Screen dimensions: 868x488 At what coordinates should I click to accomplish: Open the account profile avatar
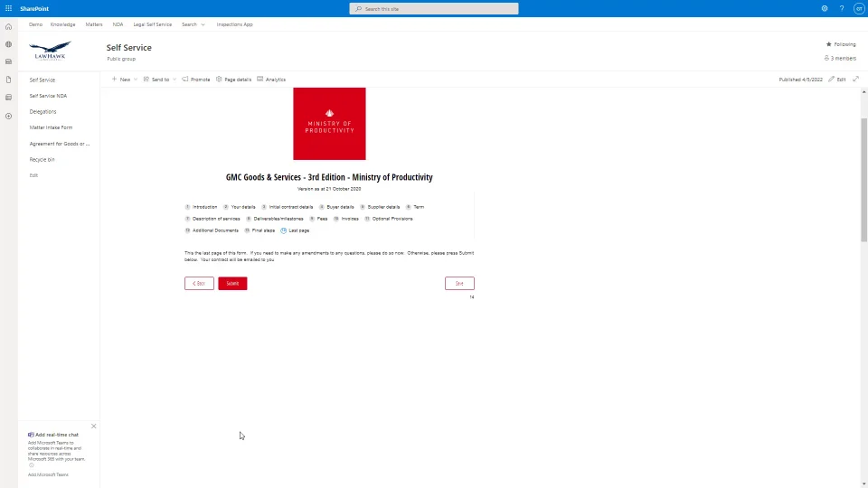click(859, 8)
